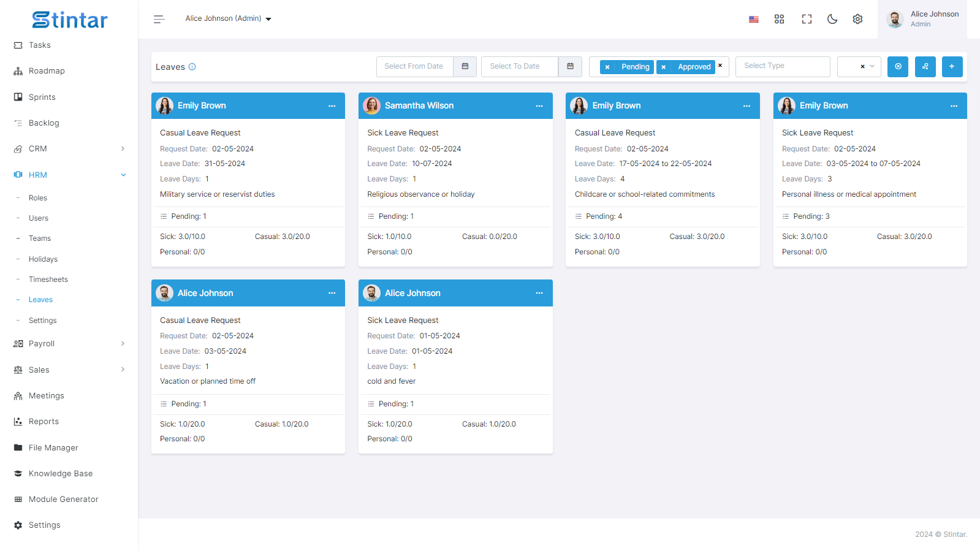Open To Date calendar picker icon
980x551 pixels.
tap(571, 66)
